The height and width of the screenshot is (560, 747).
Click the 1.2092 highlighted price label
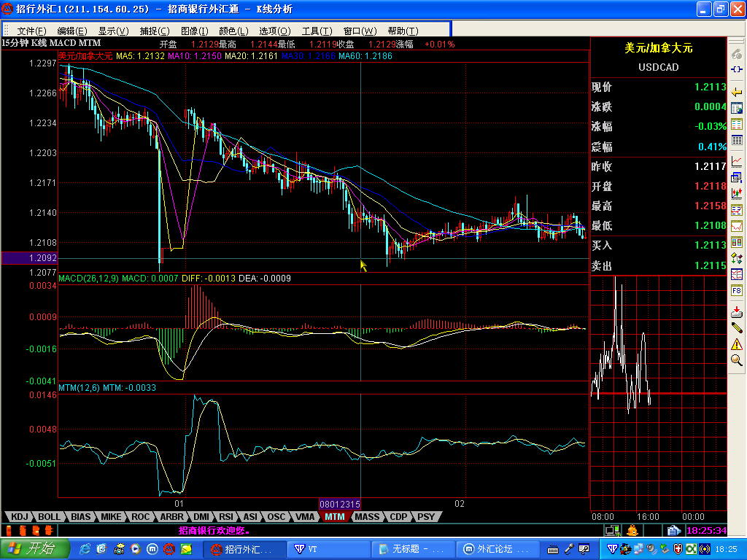[x=29, y=257]
